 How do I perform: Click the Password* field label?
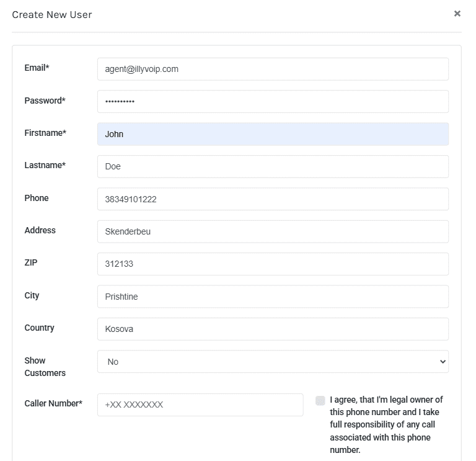tap(45, 101)
